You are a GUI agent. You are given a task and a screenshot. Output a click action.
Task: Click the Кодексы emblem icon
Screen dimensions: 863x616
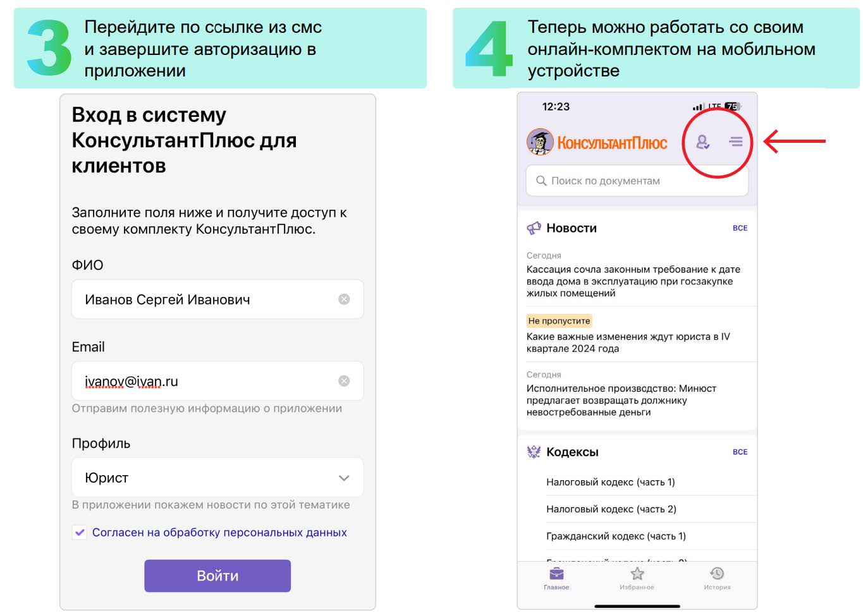pos(534,452)
